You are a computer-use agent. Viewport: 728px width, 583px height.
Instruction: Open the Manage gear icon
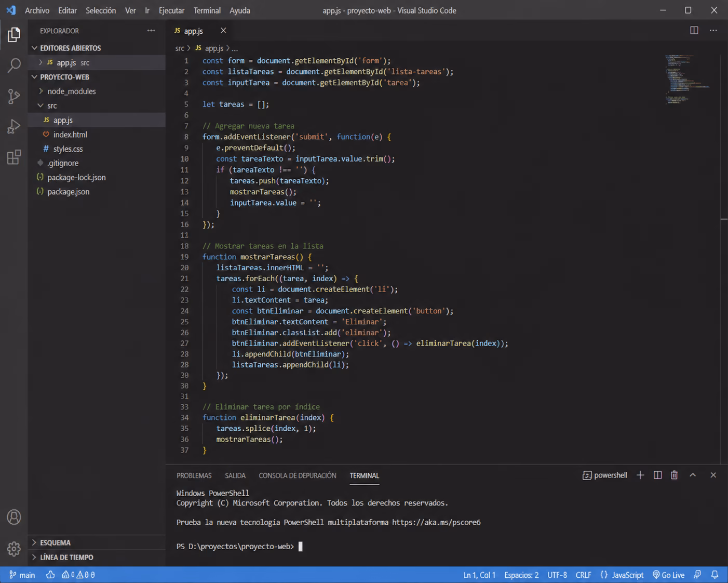tap(14, 549)
